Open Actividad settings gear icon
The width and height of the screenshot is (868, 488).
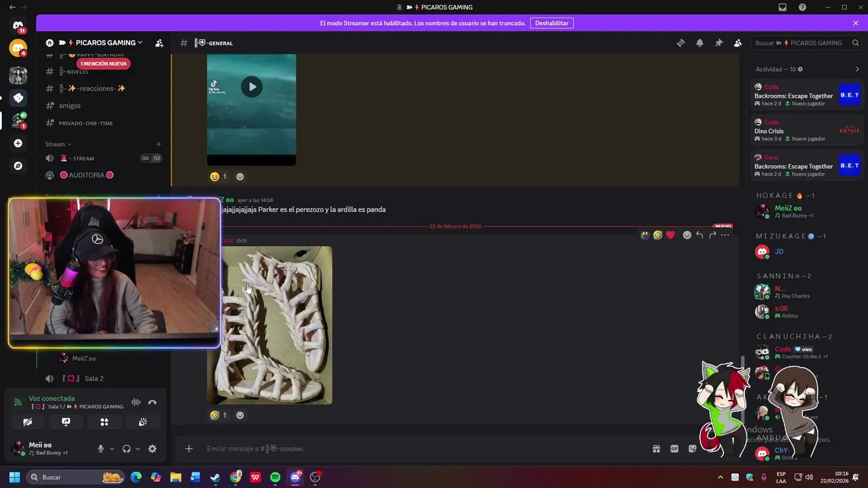(x=800, y=69)
